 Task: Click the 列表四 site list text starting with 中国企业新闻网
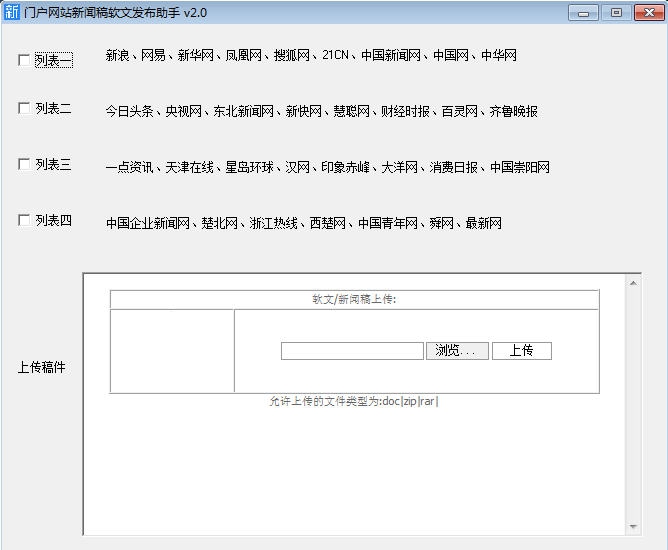coord(303,223)
